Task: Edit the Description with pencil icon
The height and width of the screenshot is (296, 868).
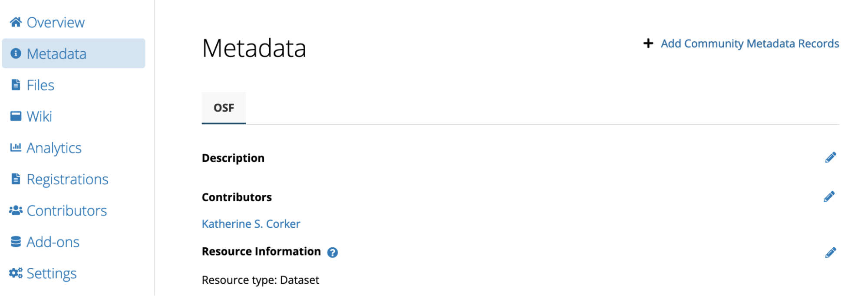Action: pyautogui.click(x=830, y=157)
